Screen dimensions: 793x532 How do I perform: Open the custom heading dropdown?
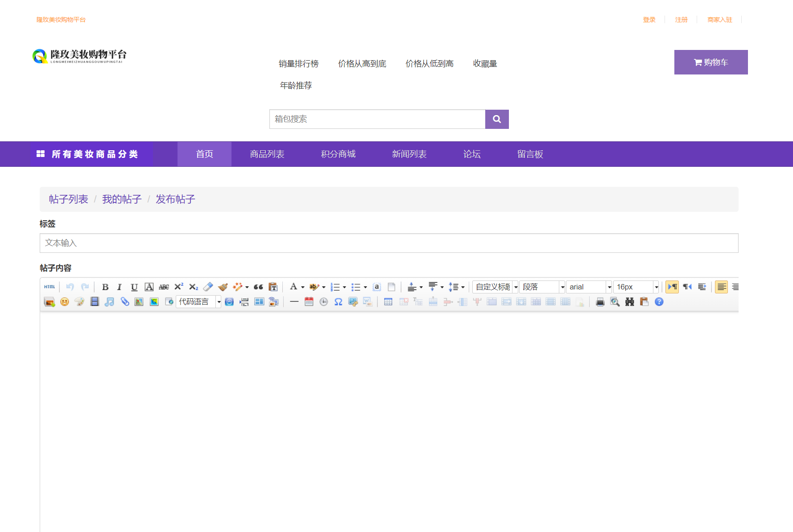tap(495, 287)
